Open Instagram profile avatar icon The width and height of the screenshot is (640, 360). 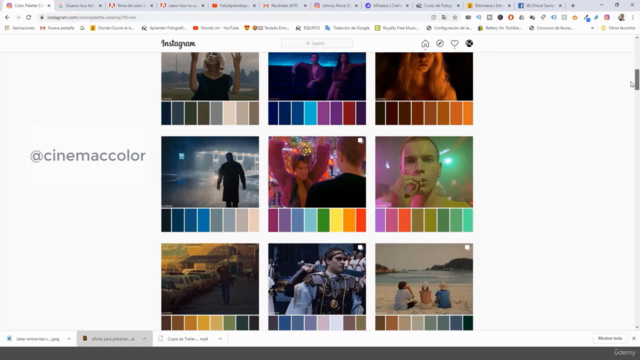click(469, 43)
